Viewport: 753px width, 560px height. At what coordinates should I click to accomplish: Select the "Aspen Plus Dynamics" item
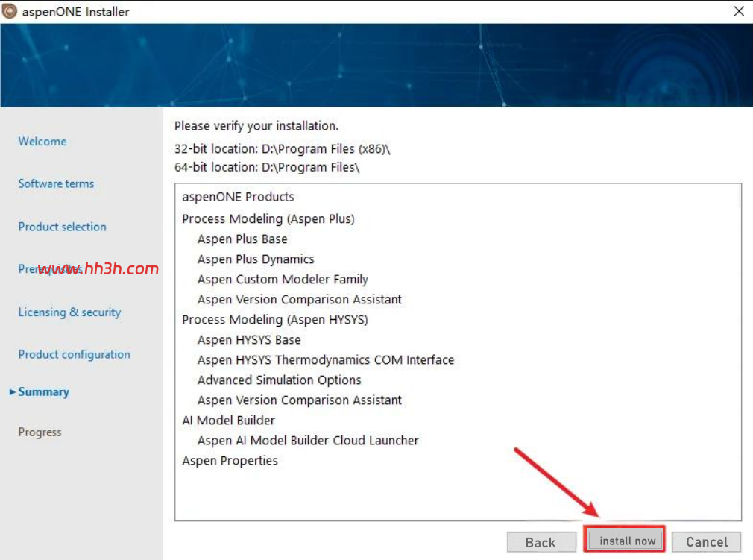256,259
